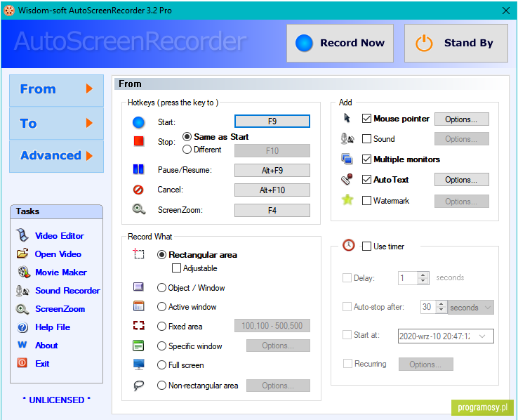Click the Fixed area red brackets icon
The image size is (518, 420).
pyautogui.click(x=139, y=325)
